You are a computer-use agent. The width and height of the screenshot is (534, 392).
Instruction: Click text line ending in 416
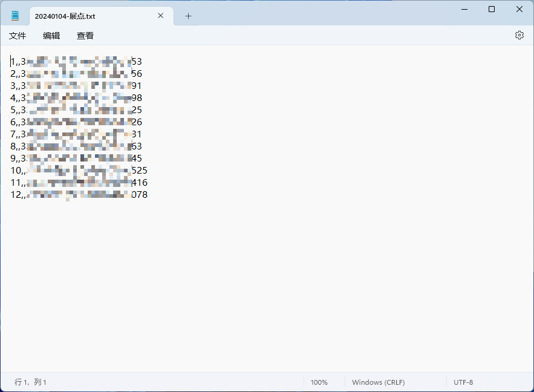[79, 183]
